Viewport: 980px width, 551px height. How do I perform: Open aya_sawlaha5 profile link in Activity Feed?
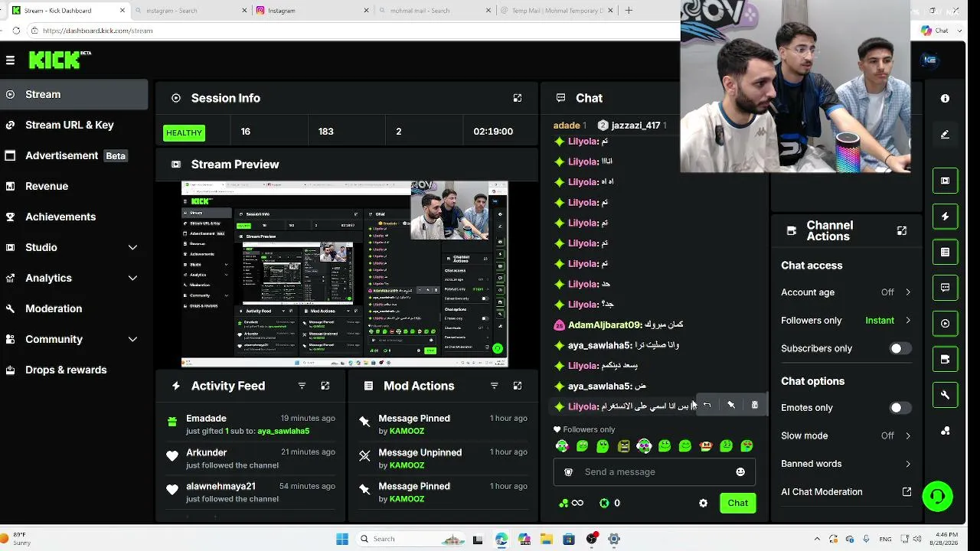[283, 432]
